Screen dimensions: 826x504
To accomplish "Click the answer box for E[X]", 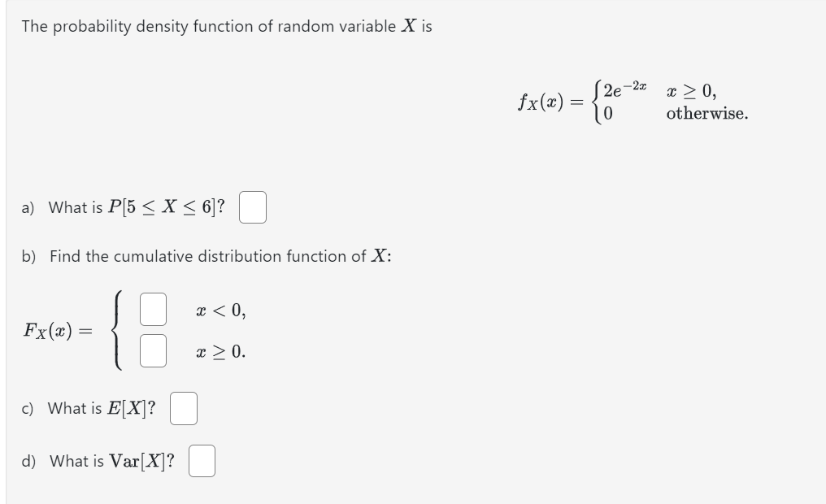I will click(x=184, y=409).
